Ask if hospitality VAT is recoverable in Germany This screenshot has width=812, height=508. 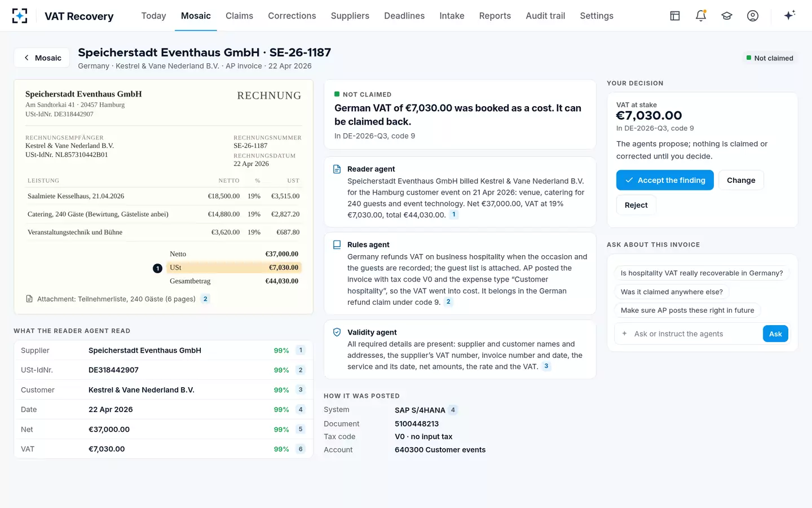pyautogui.click(x=701, y=273)
